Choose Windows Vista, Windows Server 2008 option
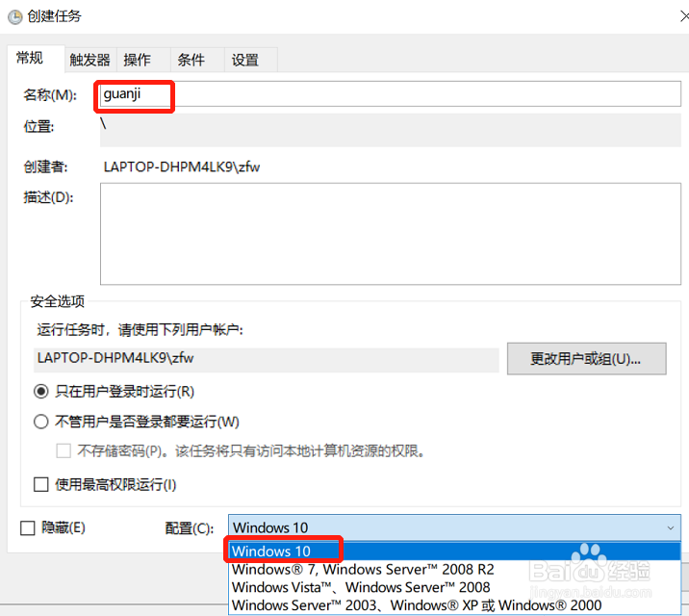 [454, 587]
